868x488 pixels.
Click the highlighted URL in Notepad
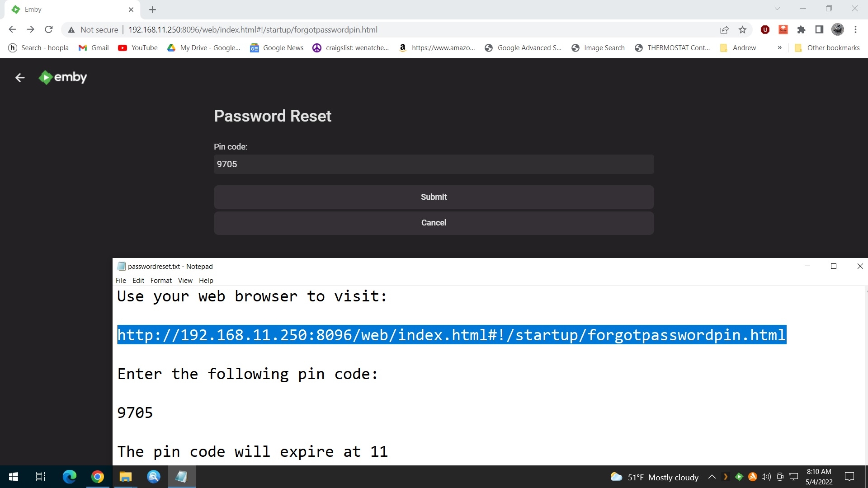pyautogui.click(x=451, y=335)
